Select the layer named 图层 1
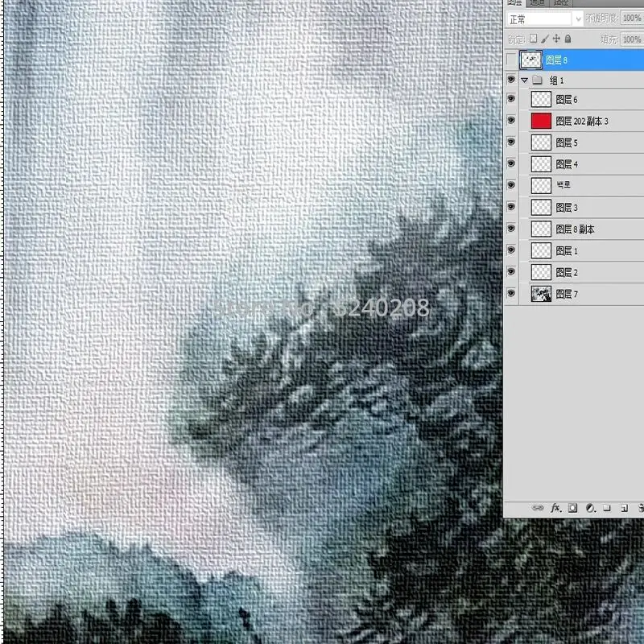This screenshot has height=644, width=644. pos(567,251)
